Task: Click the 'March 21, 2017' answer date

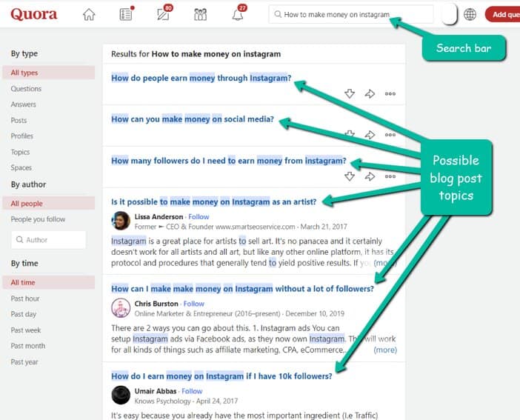Action: [x=324, y=227]
